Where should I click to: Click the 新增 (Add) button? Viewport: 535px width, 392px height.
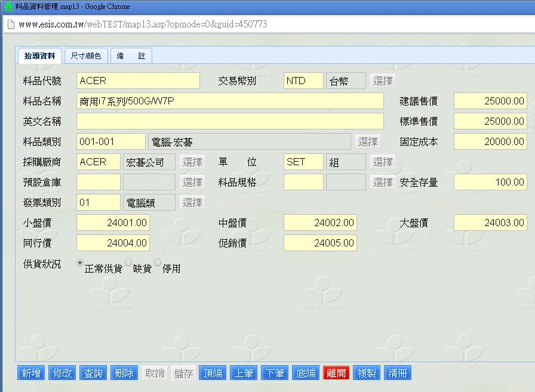(x=31, y=374)
